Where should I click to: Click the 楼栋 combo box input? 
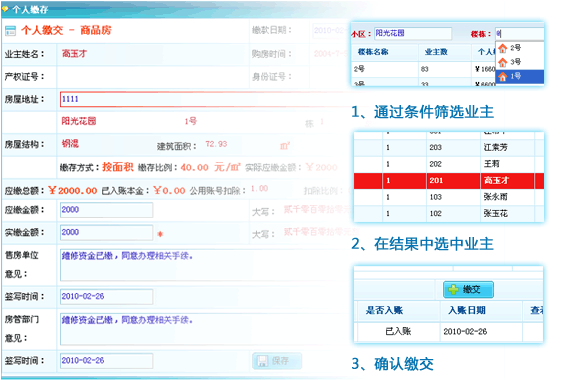[x=520, y=34]
